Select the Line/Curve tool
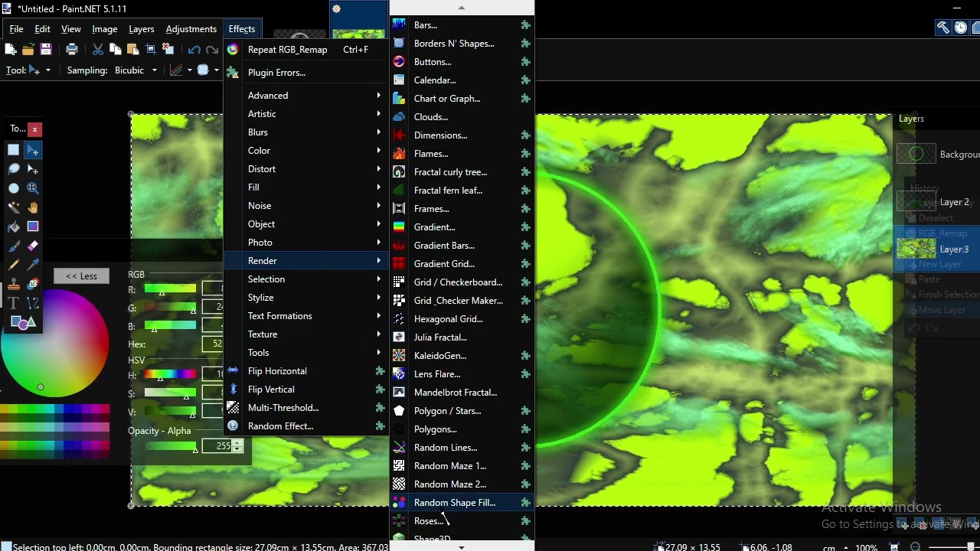 point(32,304)
